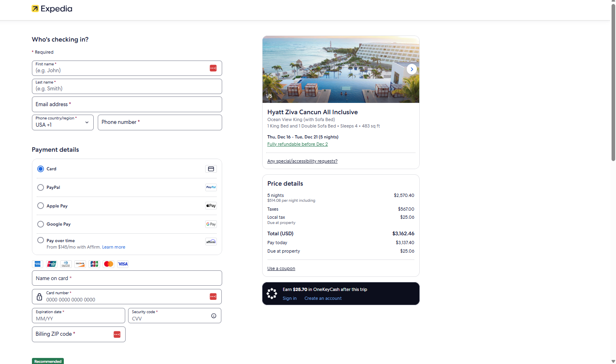Click the lock icon in card number field
This screenshot has height=364, width=616.
coord(39,297)
